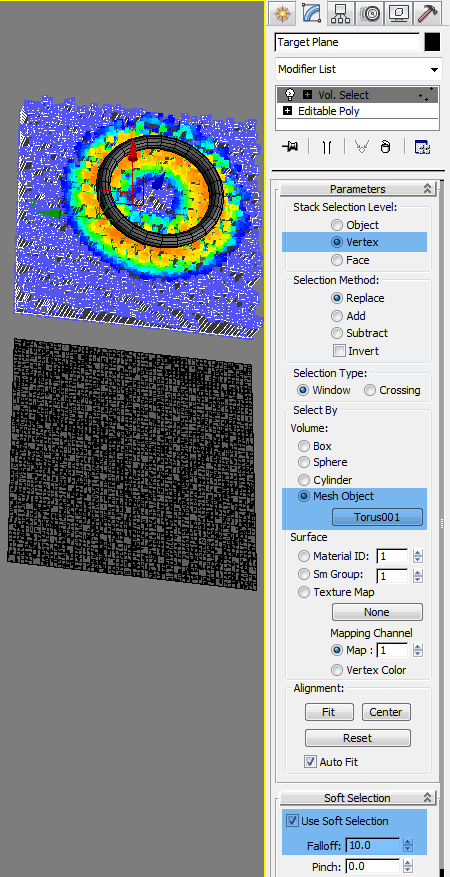Screen dimensions: 450x877
Task: Click the Torus001 mesh object button
Action: click(377, 517)
